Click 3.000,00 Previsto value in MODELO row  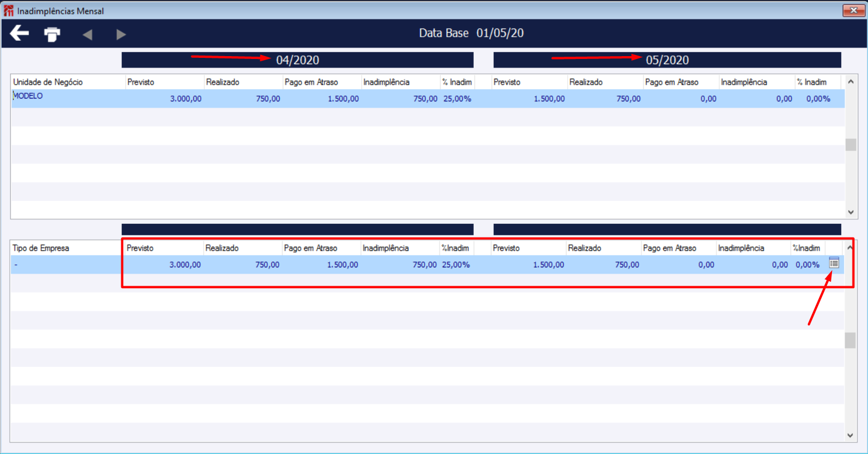[186, 98]
